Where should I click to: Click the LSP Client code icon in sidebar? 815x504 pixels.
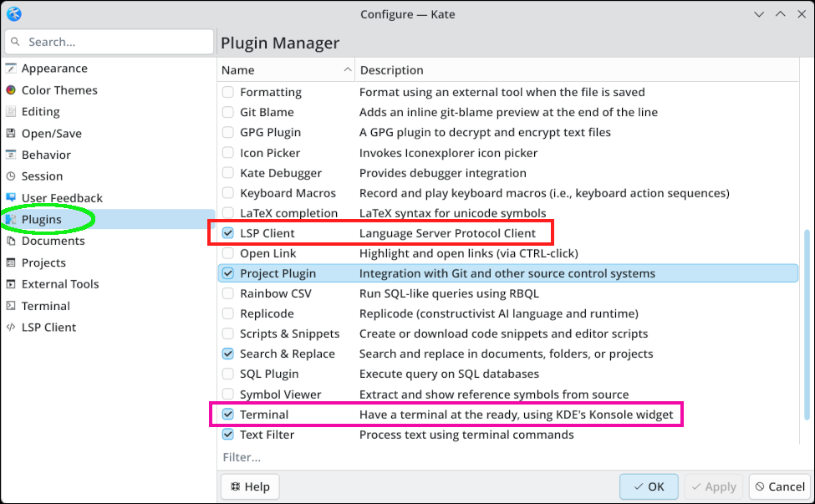(10, 328)
